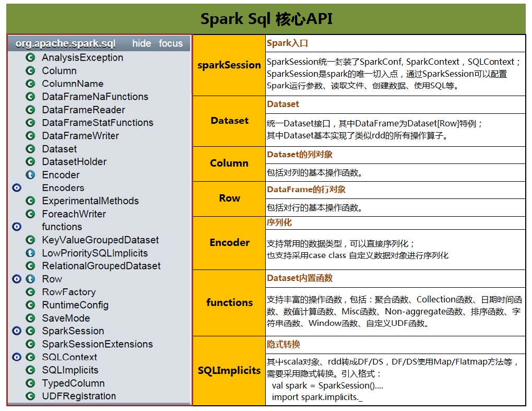Image resolution: width=532 pixels, height=411 pixels.
Task: Click the object icon beside Row
Action: coord(17,279)
